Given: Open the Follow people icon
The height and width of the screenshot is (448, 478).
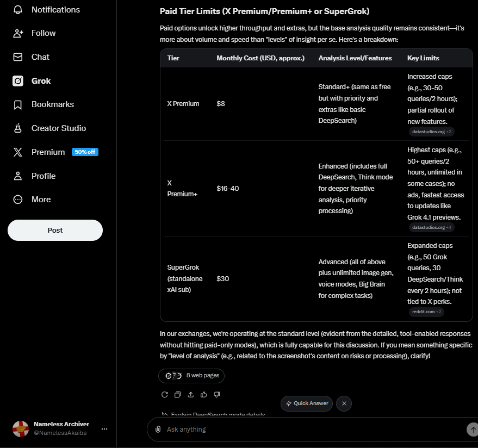Looking at the screenshot, I should [18, 33].
